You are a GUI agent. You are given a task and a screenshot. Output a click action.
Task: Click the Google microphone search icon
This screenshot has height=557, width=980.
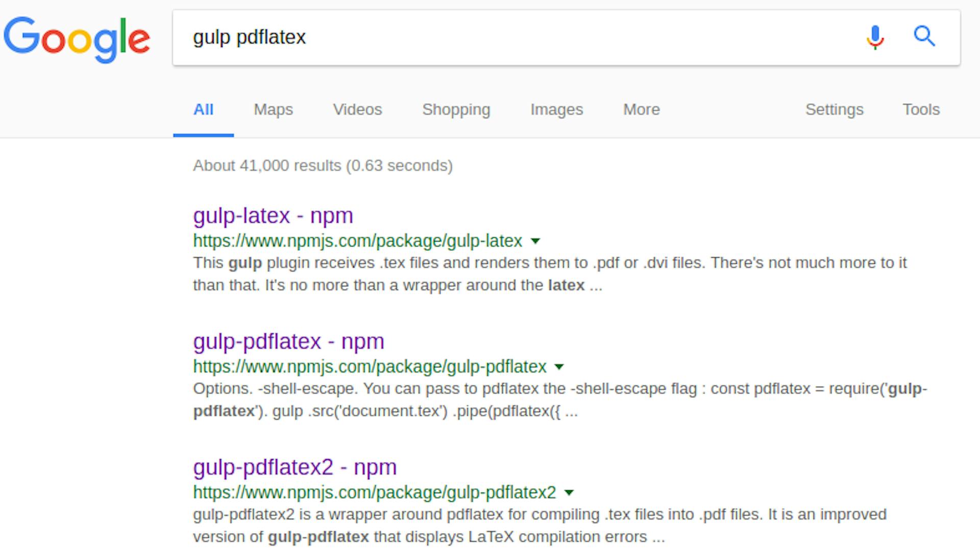point(874,36)
